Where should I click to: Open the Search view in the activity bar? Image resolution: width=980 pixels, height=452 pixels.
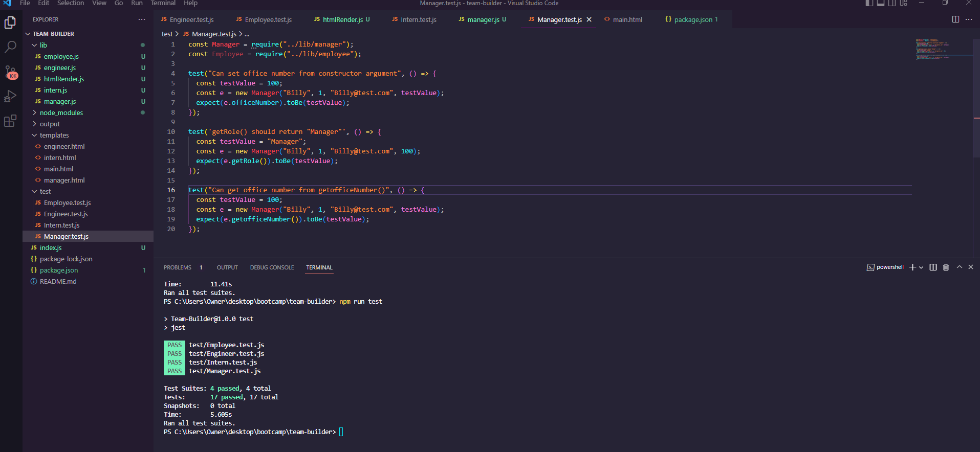pyautogui.click(x=10, y=47)
